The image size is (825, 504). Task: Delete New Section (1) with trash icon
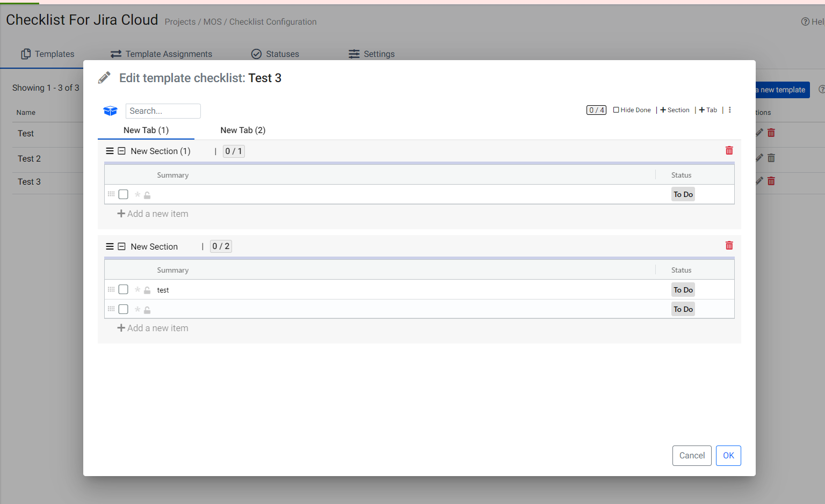tap(729, 151)
